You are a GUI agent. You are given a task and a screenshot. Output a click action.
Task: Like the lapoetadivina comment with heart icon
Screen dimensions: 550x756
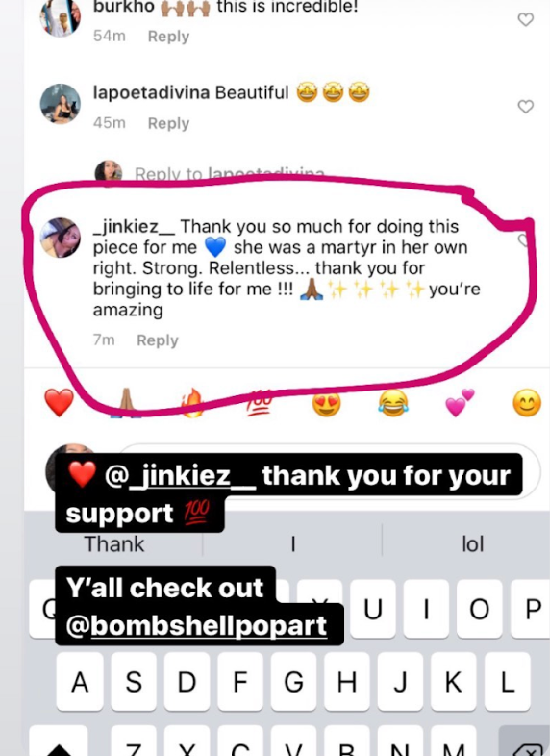(x=525, y=106)
